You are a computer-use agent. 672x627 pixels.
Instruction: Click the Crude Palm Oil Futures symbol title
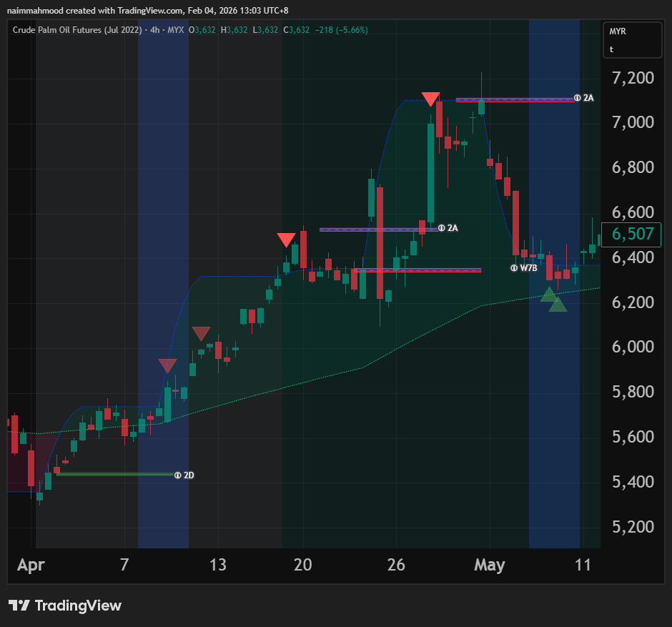point(75,30)
